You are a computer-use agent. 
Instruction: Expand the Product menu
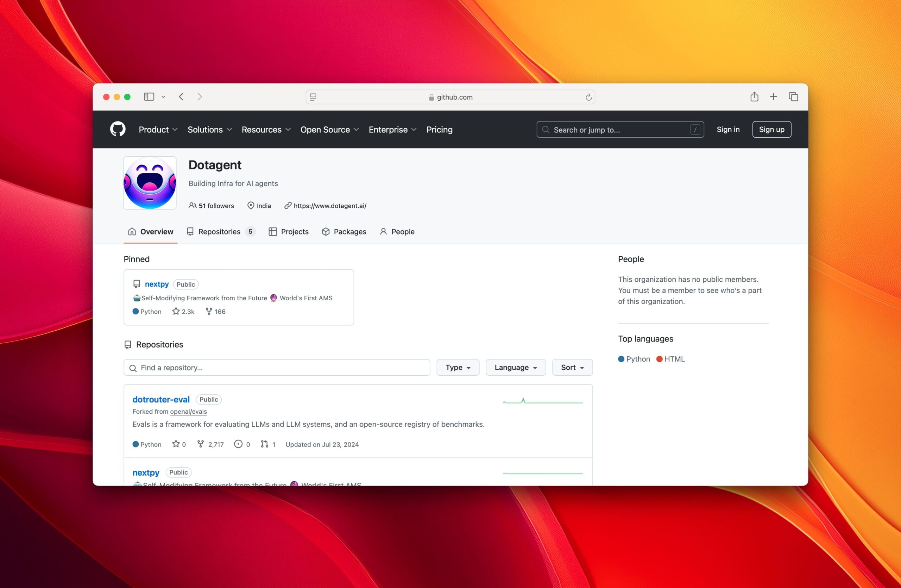pyautogui.click(x=158, y=130)
